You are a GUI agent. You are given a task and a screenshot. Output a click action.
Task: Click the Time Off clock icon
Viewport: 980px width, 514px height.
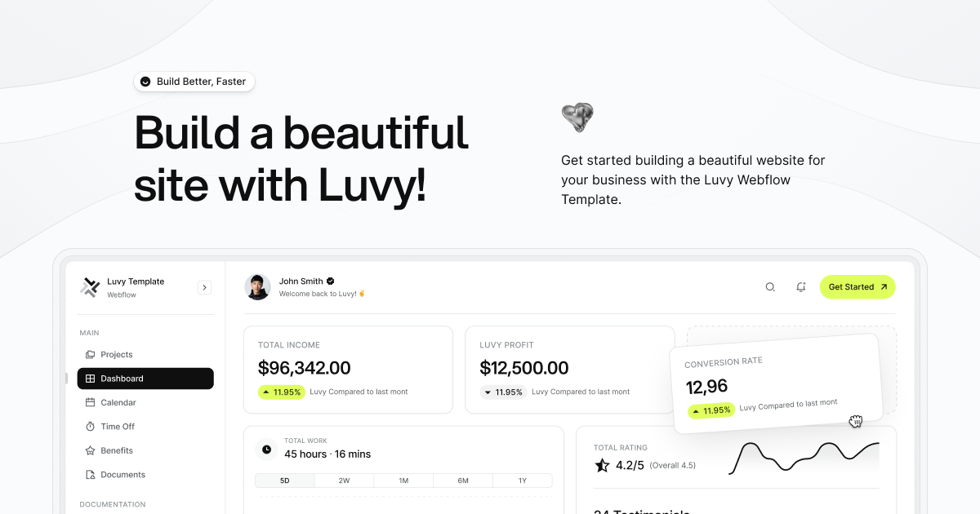[x=91, y=426]
